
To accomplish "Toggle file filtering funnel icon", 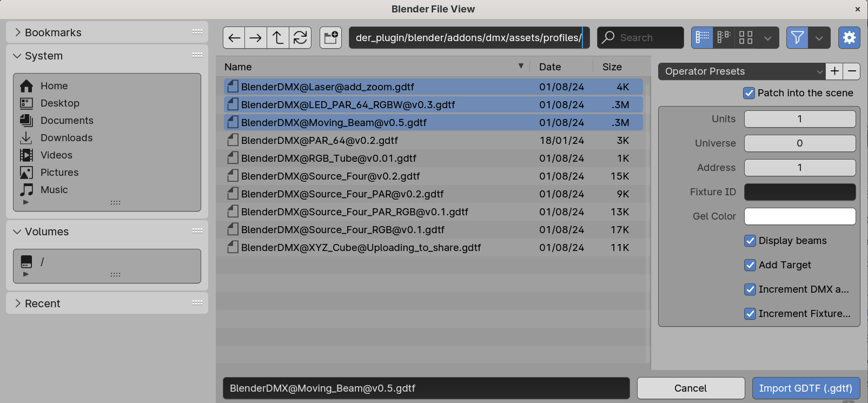I will (x=797, y=38).
